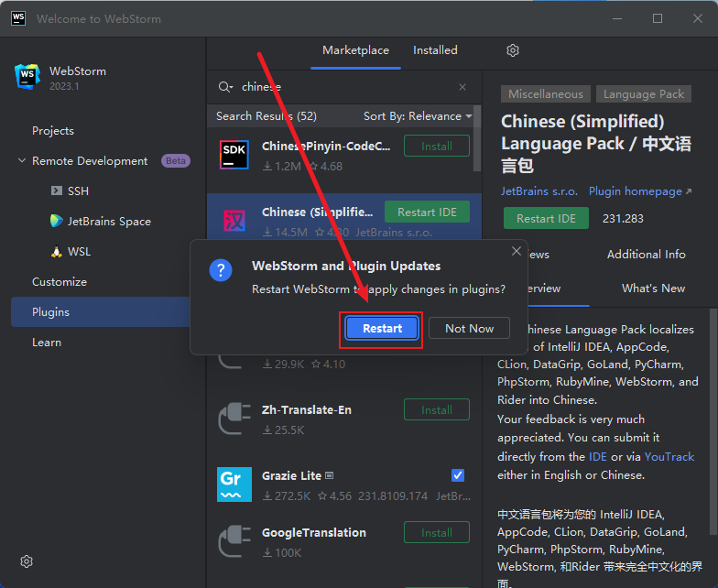The width and height of the screenshot is (718, 588).
Task: Click the version number 231.283
Action: coord(623,218)
